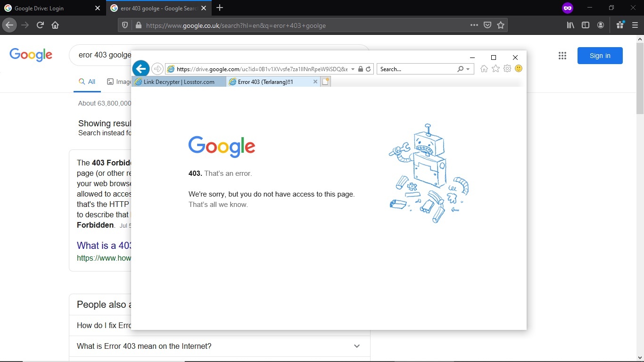Close the 'eror 403 goolge' Firefox tab
This screenshot has height=362, width=644.
point(205,8)
